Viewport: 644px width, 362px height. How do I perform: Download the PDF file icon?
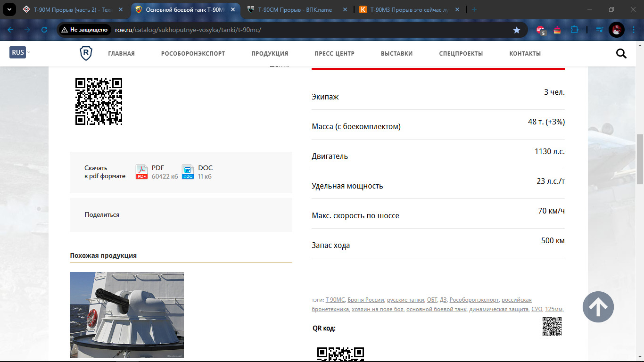[141, 172]
